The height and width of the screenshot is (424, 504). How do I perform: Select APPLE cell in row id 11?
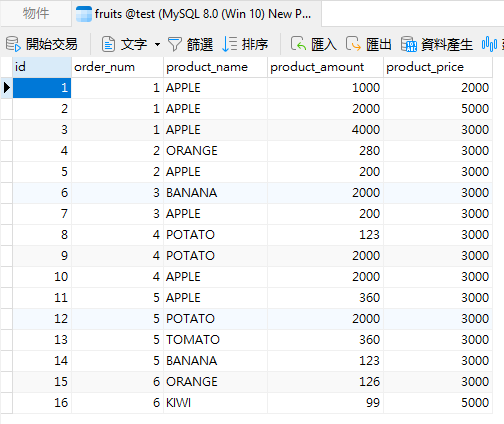tap(215, 298)
